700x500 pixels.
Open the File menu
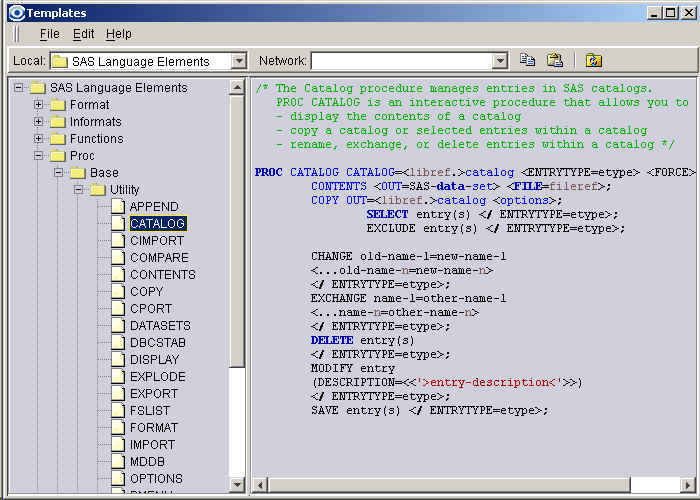click(50, 34)
